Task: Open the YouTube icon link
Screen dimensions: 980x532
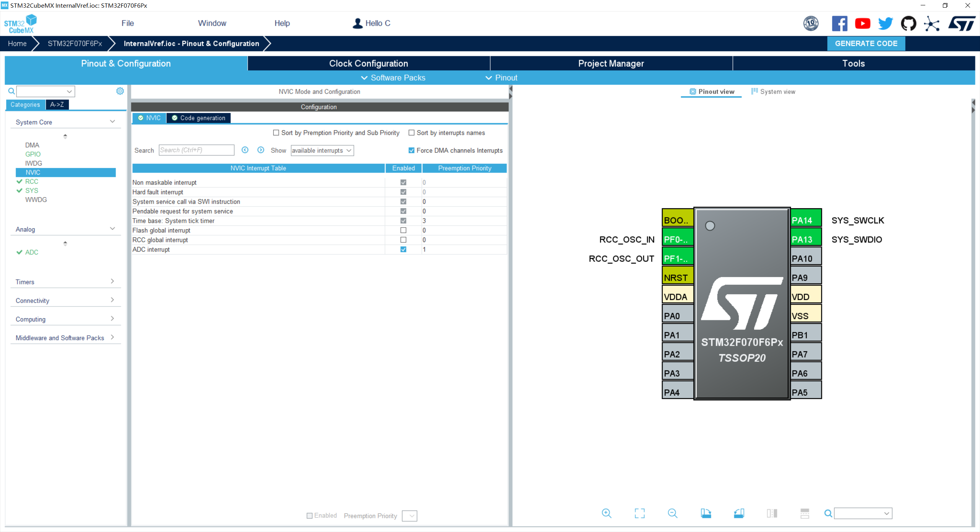Action: pyautogui.click(x=862, y=24)
